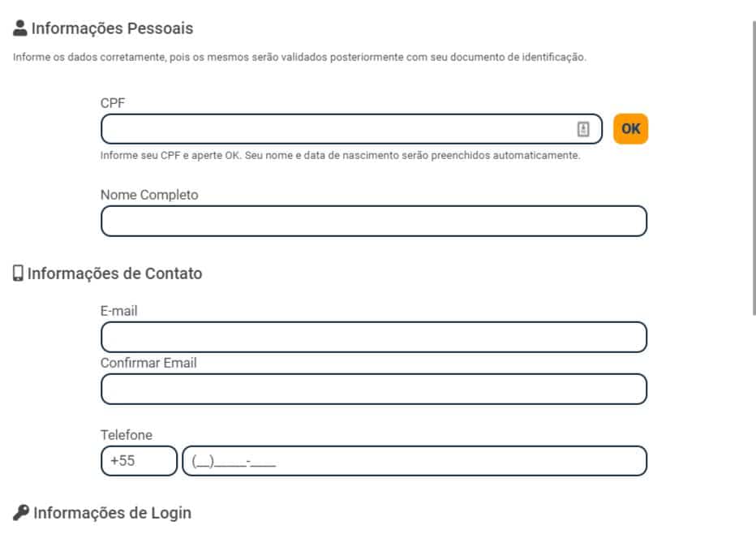Focus the Confirmar Email input field
Screen dimensions: 756x543
[x=373, y=390]
